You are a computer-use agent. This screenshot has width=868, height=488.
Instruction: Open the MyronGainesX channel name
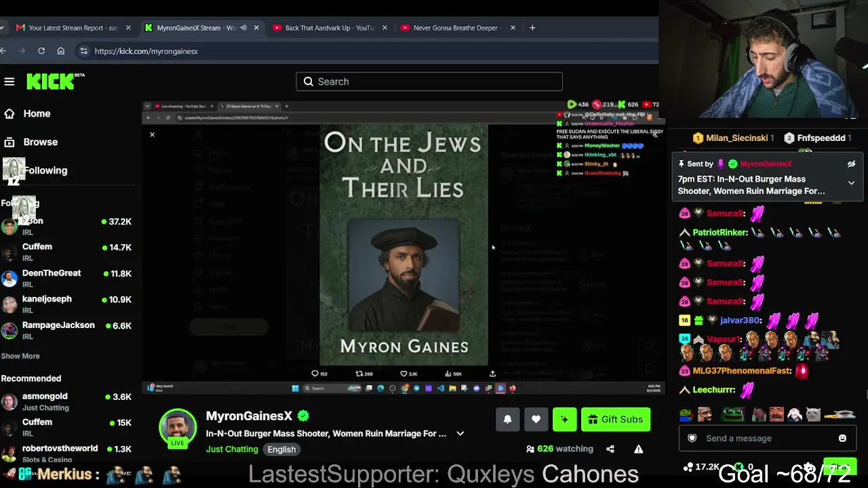click(x=249, y=416)
